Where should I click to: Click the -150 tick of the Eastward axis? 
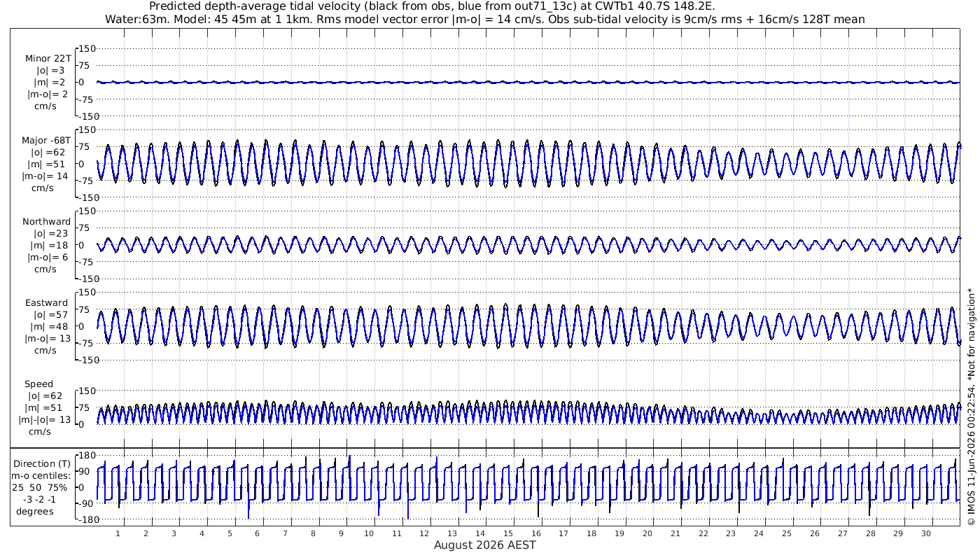coord(85,360)
